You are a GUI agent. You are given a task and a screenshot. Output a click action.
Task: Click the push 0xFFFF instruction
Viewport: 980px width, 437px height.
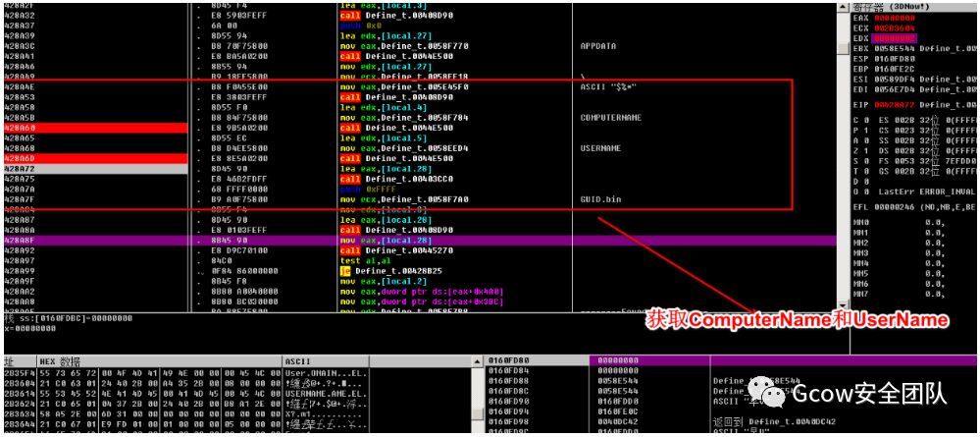tap(367, 190)
